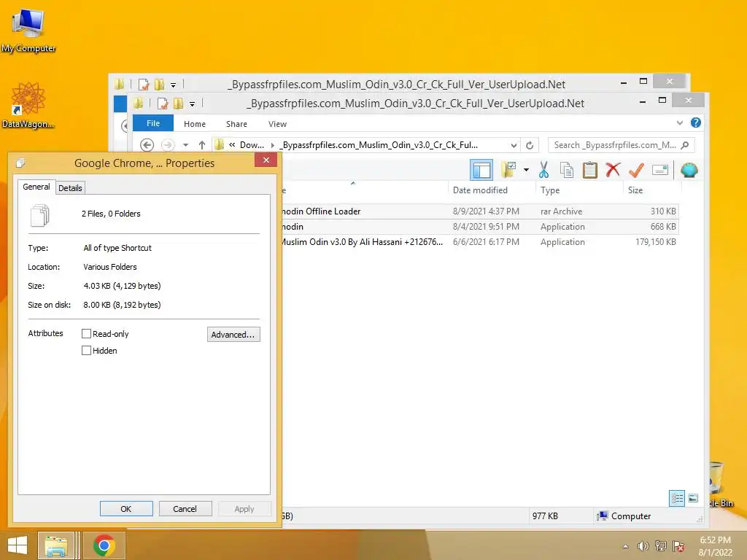Click Cancel in Properties dialog

[185, 508]
